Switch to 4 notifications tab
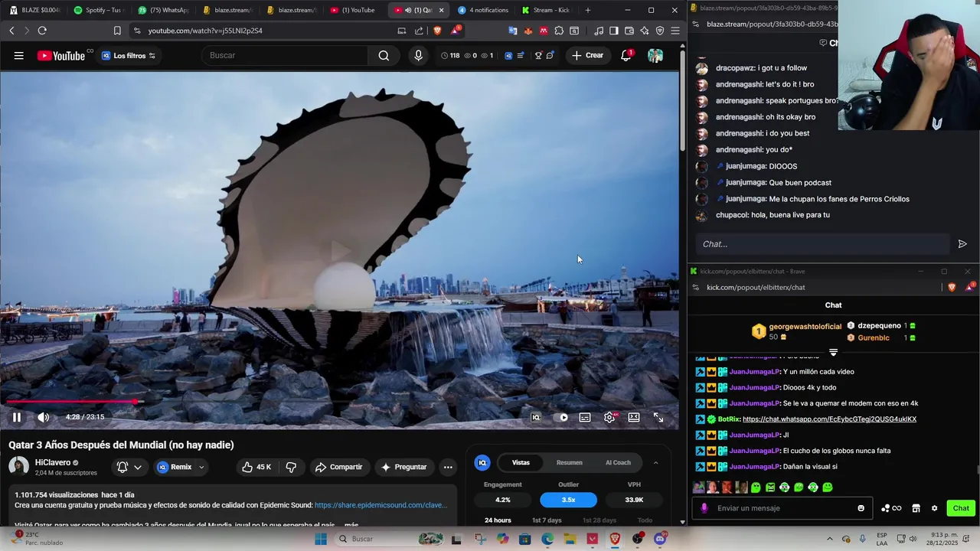 click(482, 10)
